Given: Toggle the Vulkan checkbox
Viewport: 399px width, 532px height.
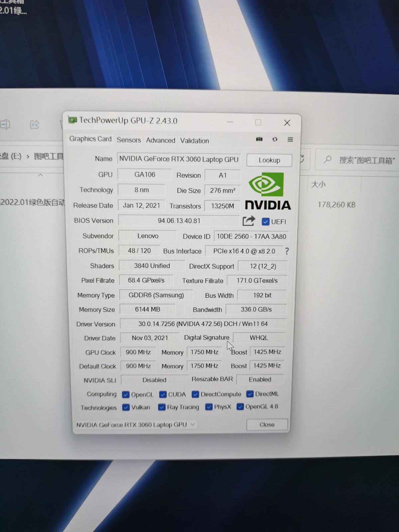Looking at the screenshot, I should [126, 407].
